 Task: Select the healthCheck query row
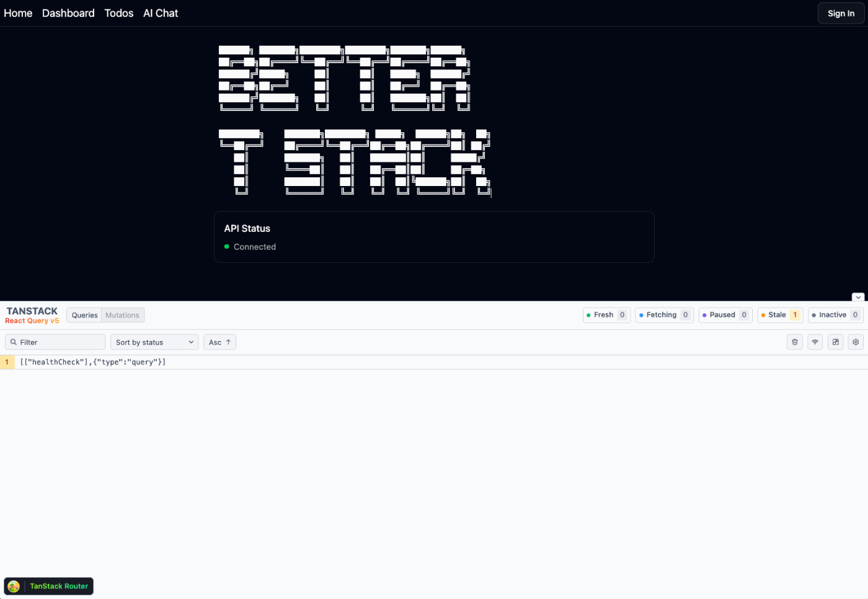[434, 362]
